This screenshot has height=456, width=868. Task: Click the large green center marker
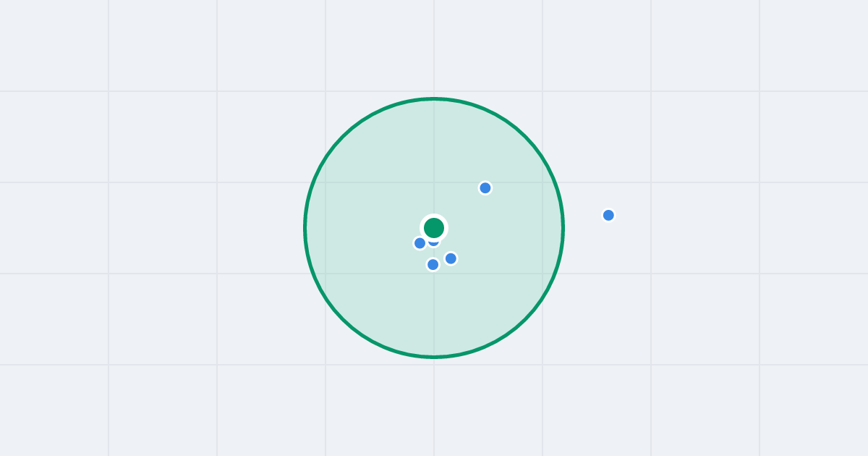point(434,228)
